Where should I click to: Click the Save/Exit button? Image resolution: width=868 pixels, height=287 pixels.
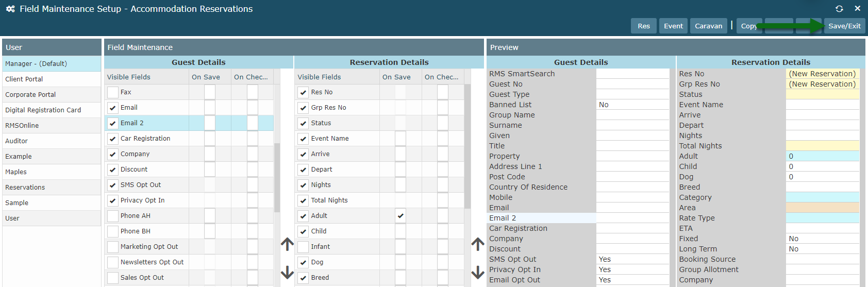pyautogui.click(x=844, y=26)
